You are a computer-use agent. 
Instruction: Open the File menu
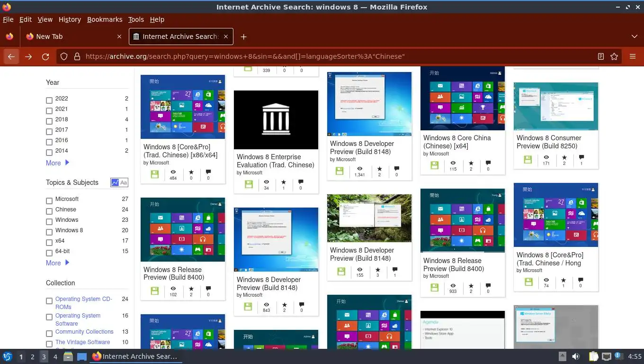coord(8,19)
